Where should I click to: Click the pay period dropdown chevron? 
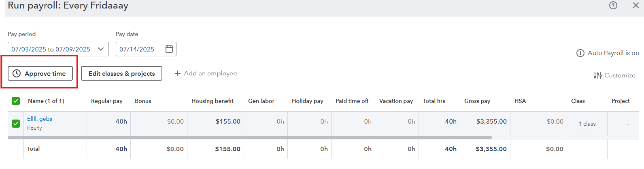(x=101, y=49)
